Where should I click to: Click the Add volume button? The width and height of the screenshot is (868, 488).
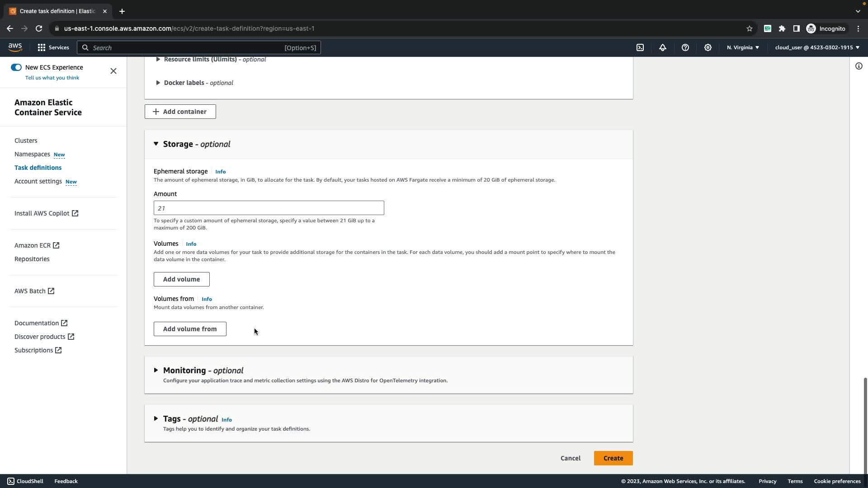181,279
